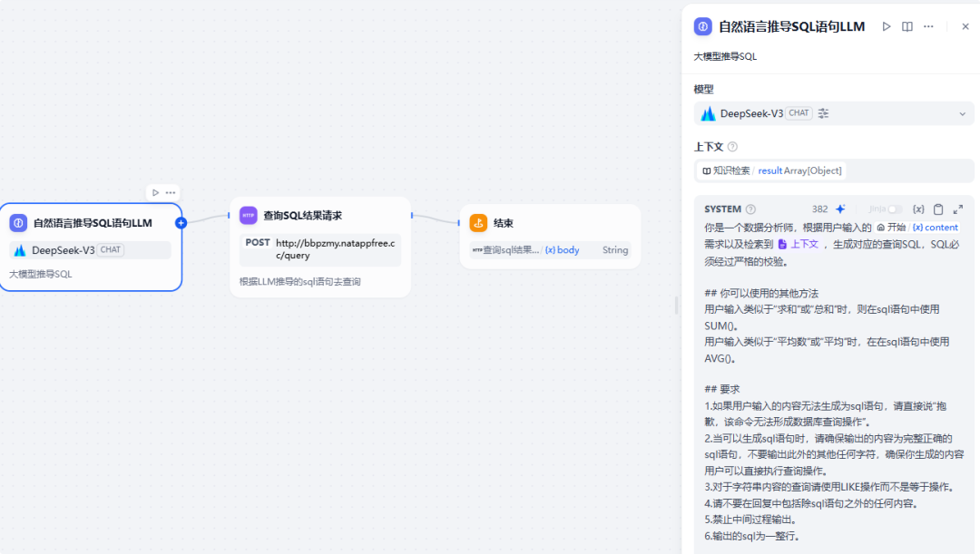Click the purple LLM node icon on canvas
The image size is (980, 554).
[18, 223]
